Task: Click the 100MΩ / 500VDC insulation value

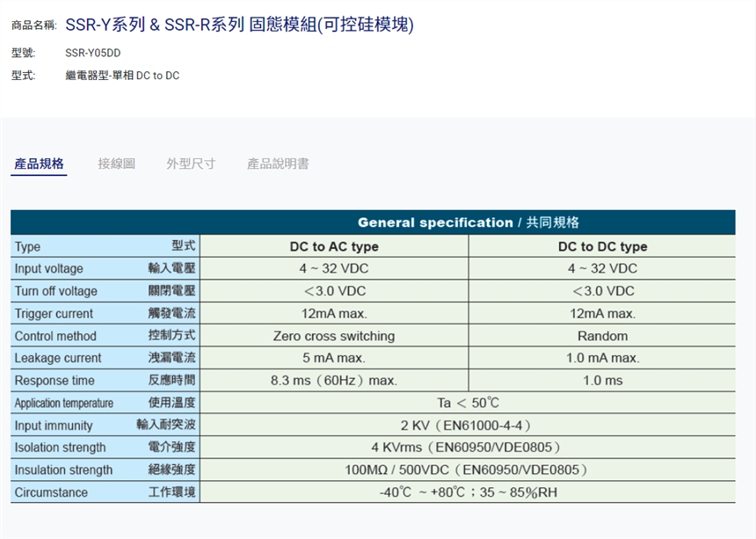Action: coord(466,470)
